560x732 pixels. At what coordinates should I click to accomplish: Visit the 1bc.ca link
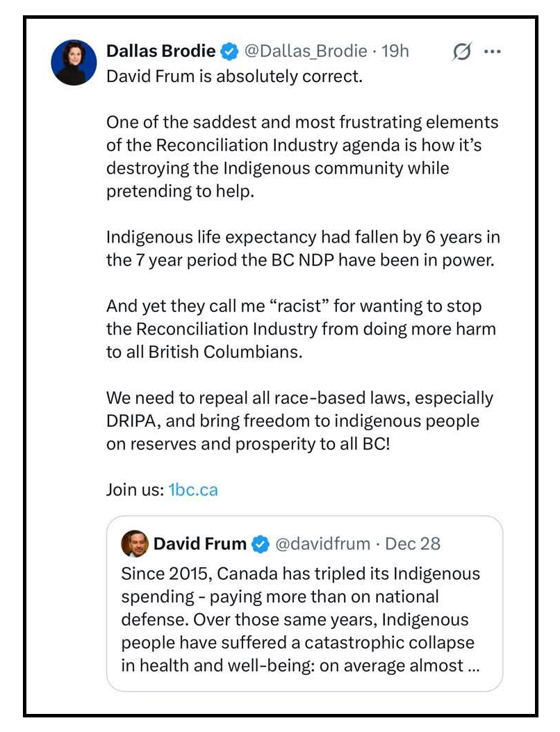tap(193, 489)
